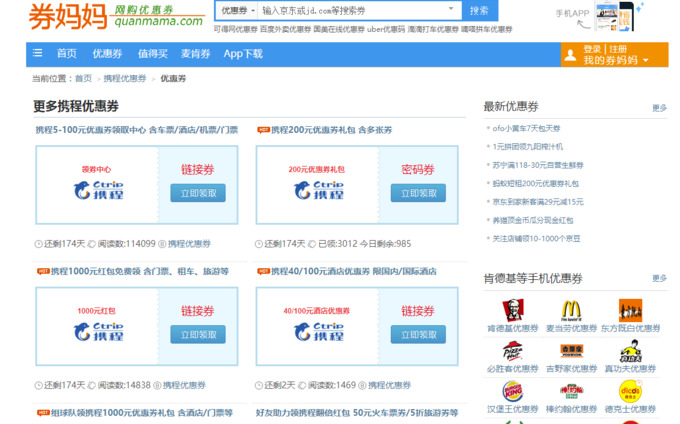680x424 pixels.
Task: Click the Ctrip logo in 200元优惠券礼包 card
Action: pyautogui.click(x=319, y=190)
